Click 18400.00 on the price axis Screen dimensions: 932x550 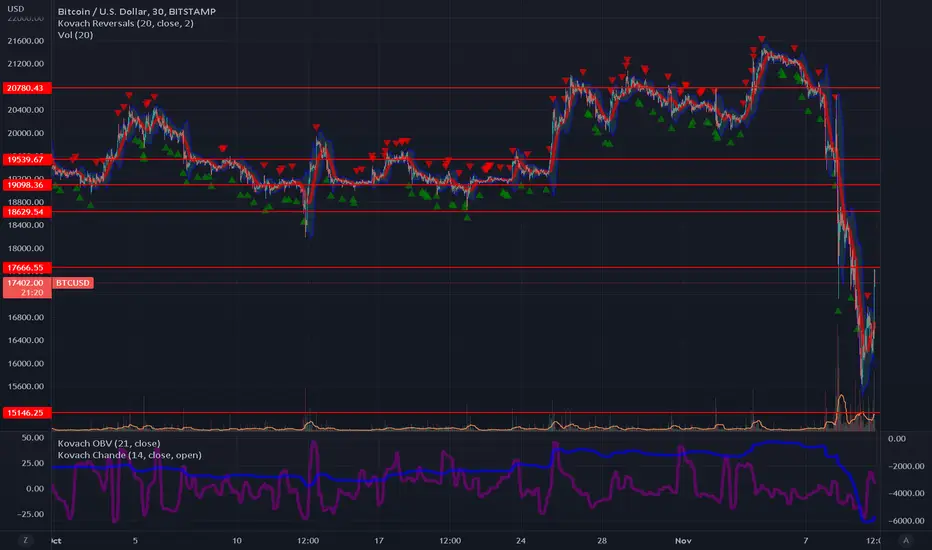26,225
